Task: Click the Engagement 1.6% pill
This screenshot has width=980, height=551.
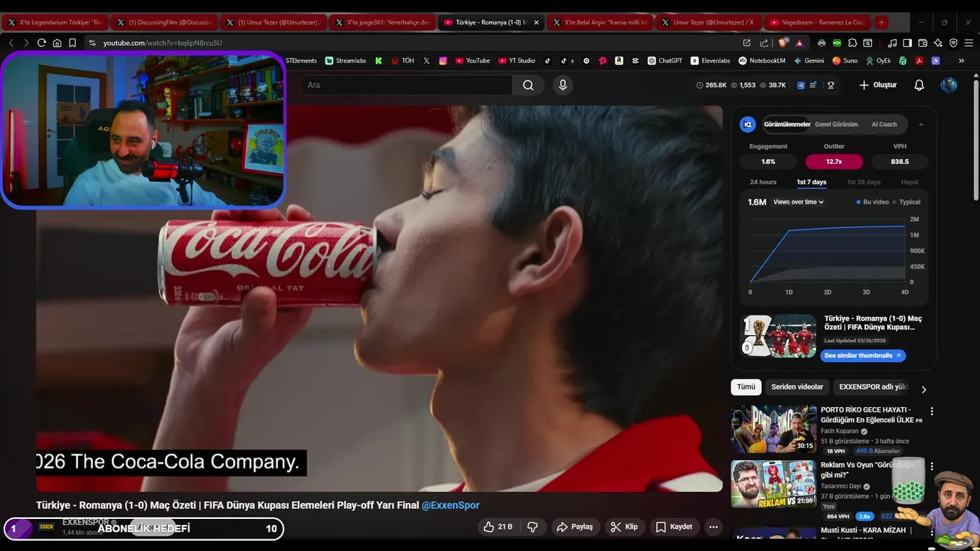Action: [x=768, y=161]
